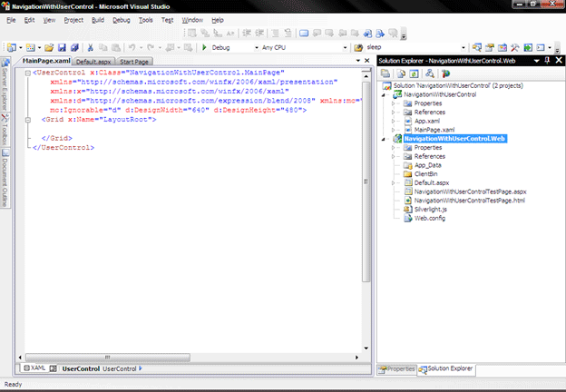Open the File menu
The width and height of the screenshot is (566, 392).
tap(11, 20)
